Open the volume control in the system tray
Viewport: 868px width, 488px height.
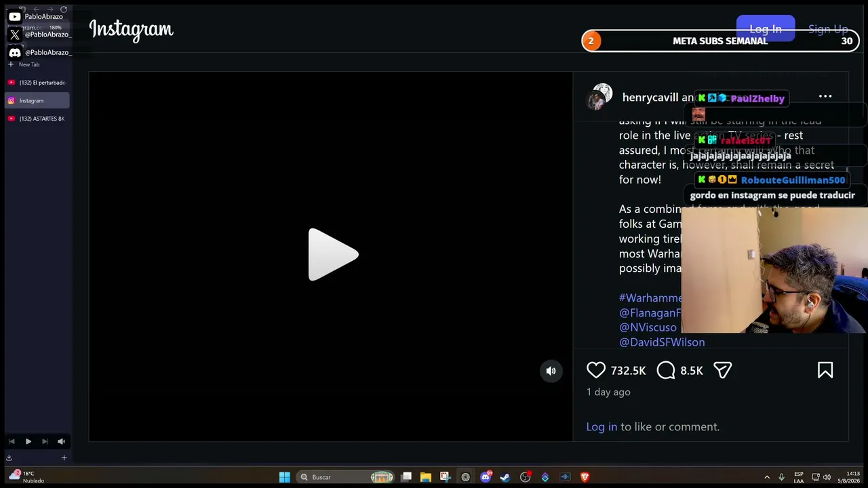(x=827, y=477)
